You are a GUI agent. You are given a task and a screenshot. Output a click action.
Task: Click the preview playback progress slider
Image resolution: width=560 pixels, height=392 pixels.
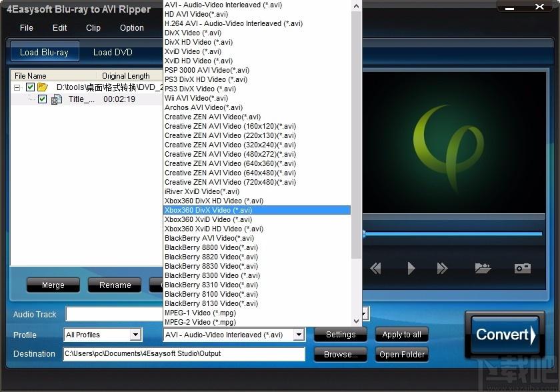pyautogui.click(x=453, y=234)
